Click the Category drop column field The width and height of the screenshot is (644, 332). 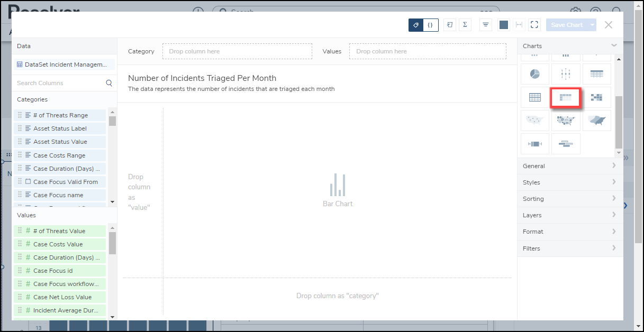coord(237,51)
